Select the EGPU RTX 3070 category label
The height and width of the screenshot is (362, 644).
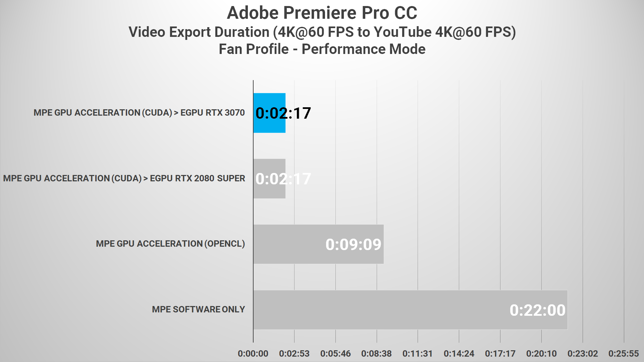[139, 113]
